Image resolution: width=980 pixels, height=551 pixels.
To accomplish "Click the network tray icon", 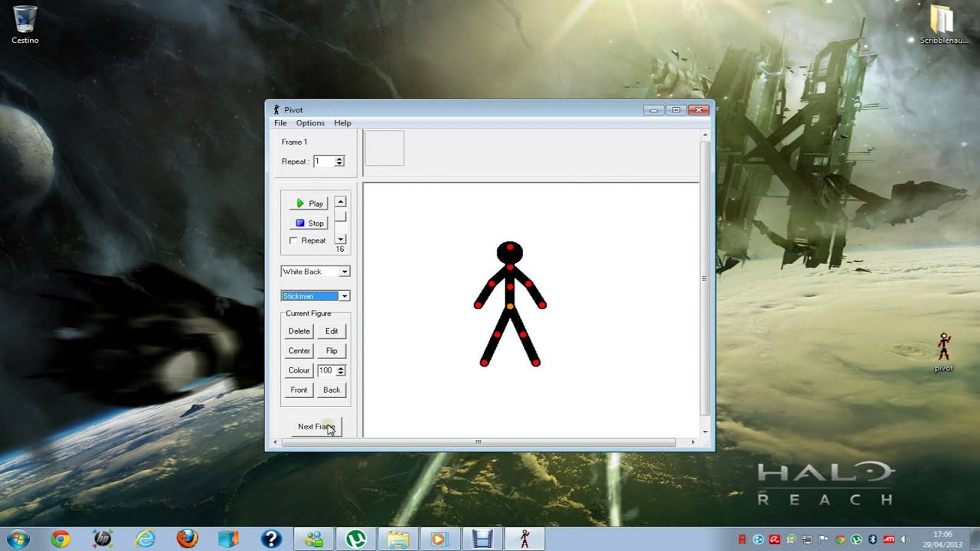I will click(x=807, y=540).
